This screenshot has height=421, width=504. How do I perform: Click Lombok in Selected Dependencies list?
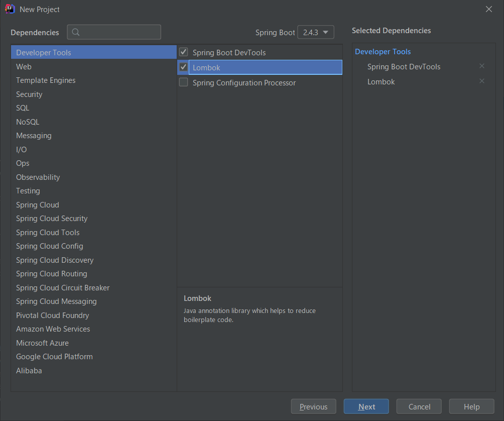tap(381, 82)
